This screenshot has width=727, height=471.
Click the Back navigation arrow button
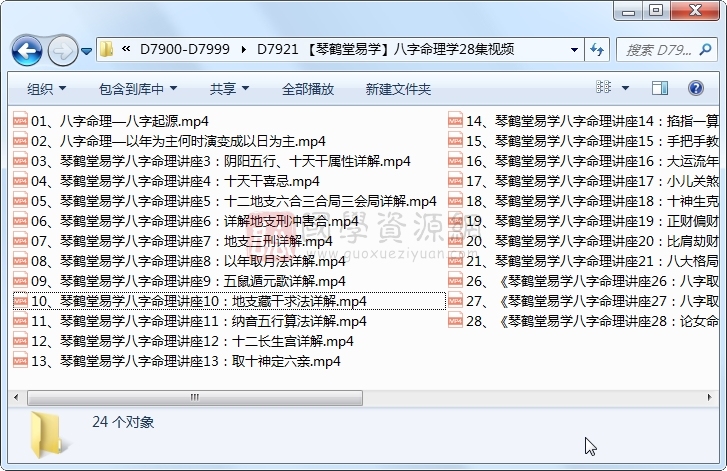pos(27,49)
